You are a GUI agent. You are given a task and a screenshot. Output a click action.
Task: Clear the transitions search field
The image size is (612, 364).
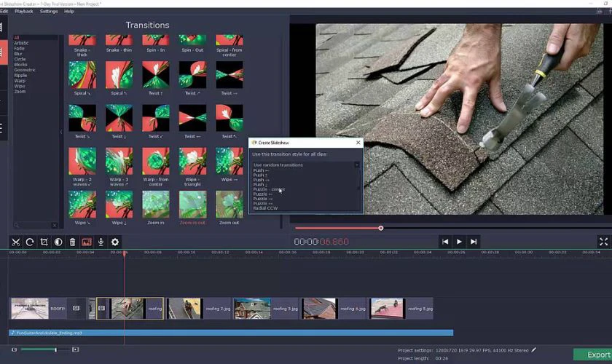coord(55,225)
